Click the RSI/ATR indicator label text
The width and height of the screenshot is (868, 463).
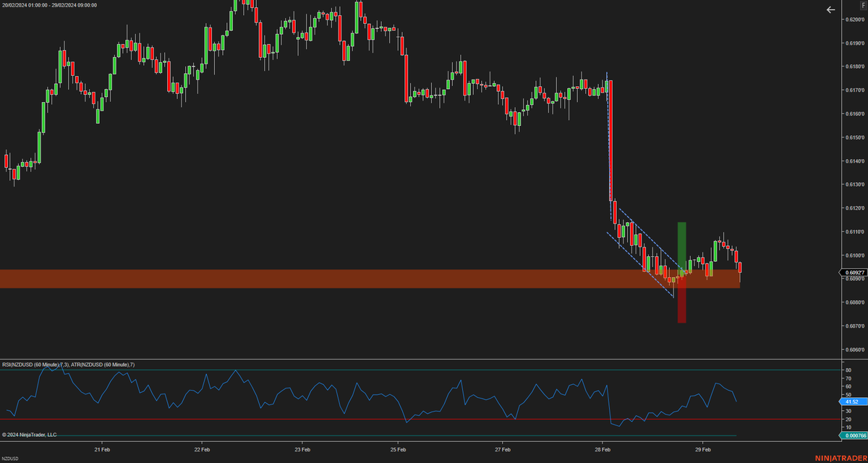(x=68, y=365)
